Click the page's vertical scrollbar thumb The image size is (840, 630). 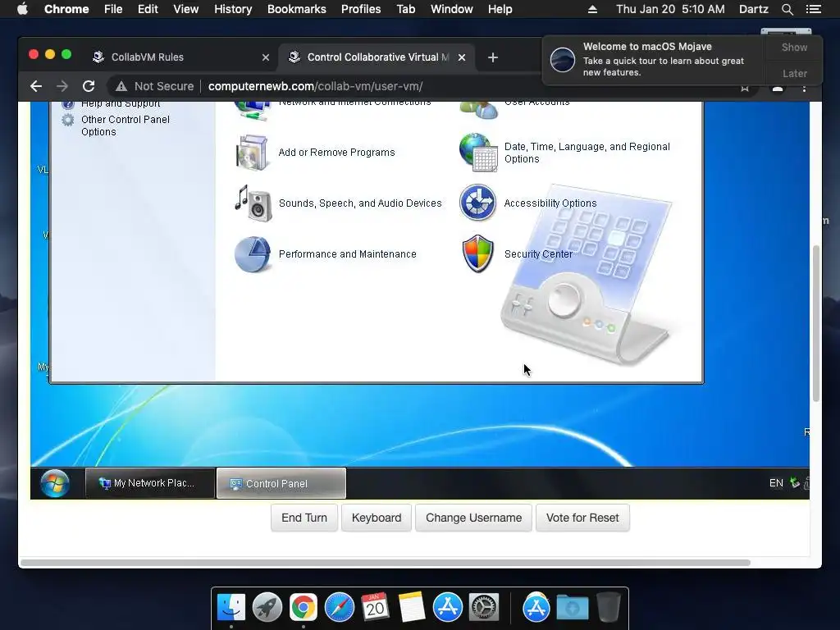816,323
